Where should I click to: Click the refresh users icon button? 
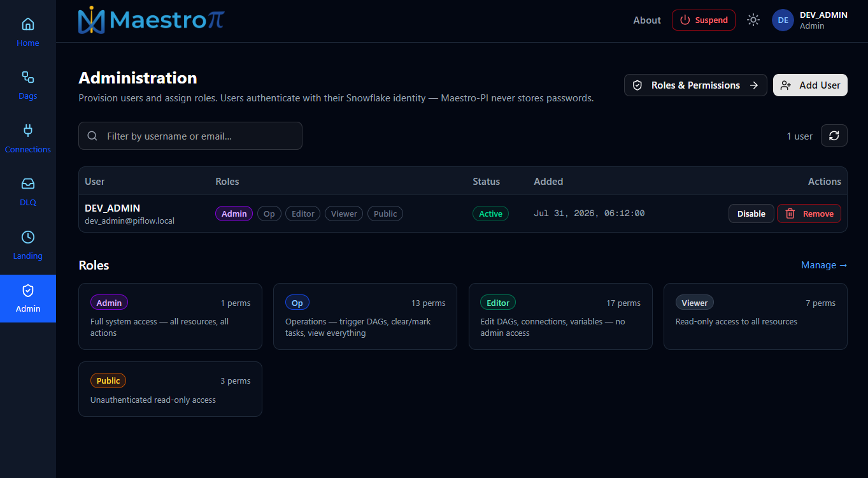pos(834,136)
